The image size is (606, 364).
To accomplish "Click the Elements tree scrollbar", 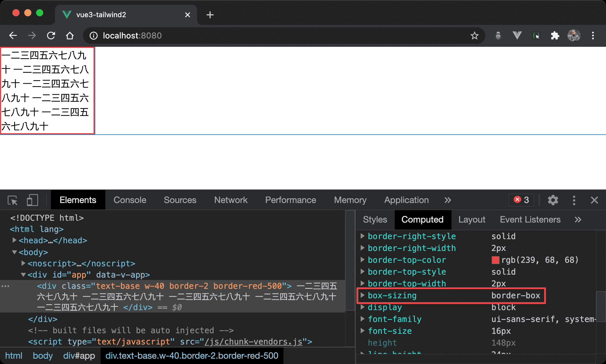I will pyautogui.click(x=350, y=260).
